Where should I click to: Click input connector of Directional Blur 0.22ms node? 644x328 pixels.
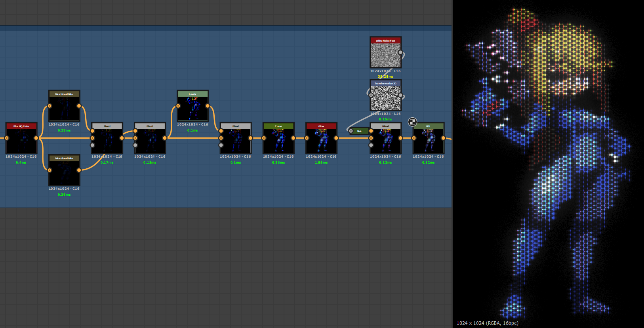50,106
